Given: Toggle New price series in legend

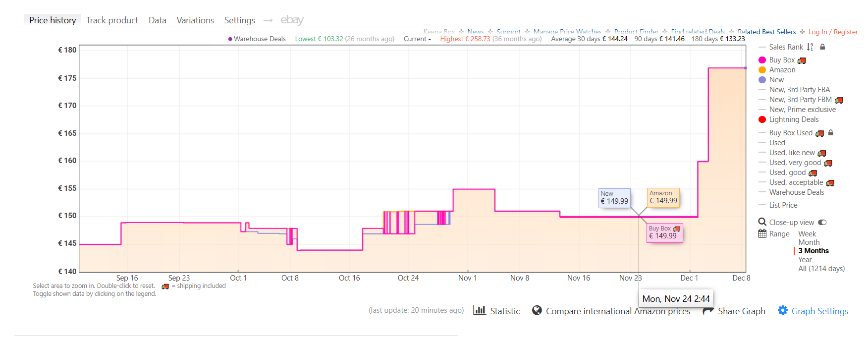Looking at the screenshot, I should pyautogui.click(x=776, y=80).
